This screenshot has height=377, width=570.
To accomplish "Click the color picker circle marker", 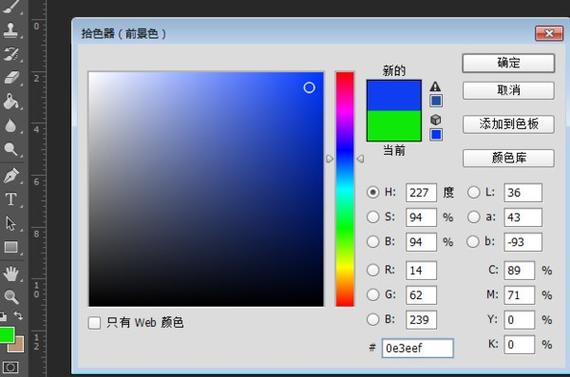I will pos(309,88).
